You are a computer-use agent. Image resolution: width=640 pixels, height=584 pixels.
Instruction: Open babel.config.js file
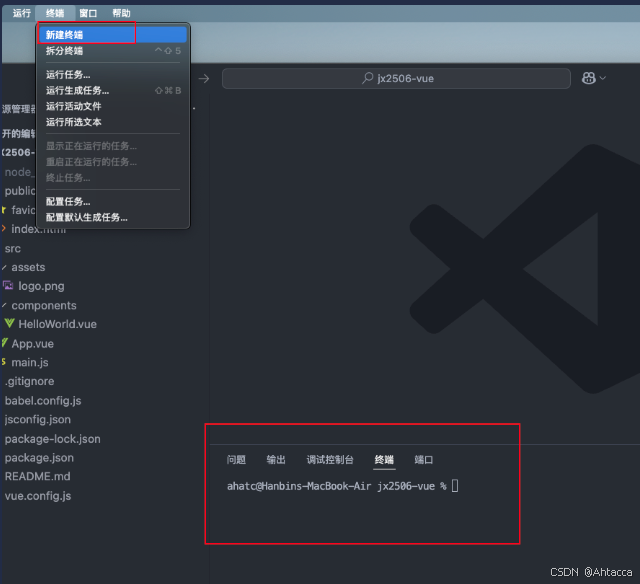(43, 401)
